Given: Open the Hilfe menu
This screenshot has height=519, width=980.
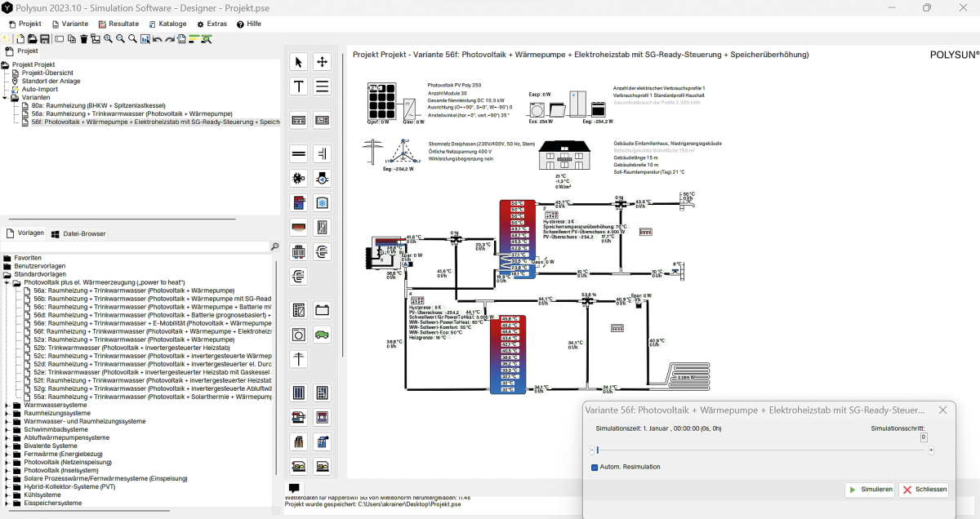Looking at the screenshot, I should (x=249, y=24).
